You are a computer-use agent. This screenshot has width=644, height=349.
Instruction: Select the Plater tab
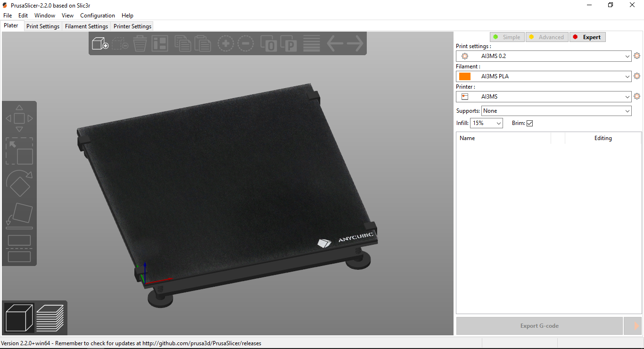[11, 25]
